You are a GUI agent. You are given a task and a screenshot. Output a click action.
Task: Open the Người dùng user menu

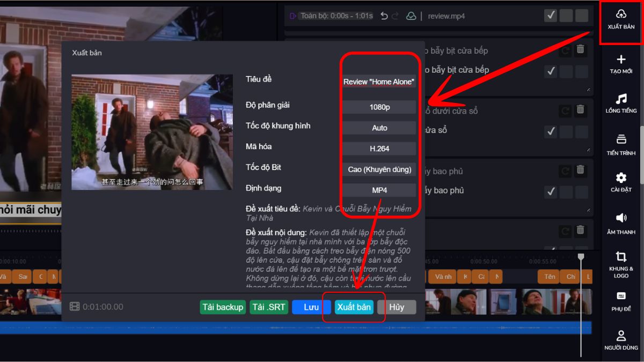coord(621,340)
